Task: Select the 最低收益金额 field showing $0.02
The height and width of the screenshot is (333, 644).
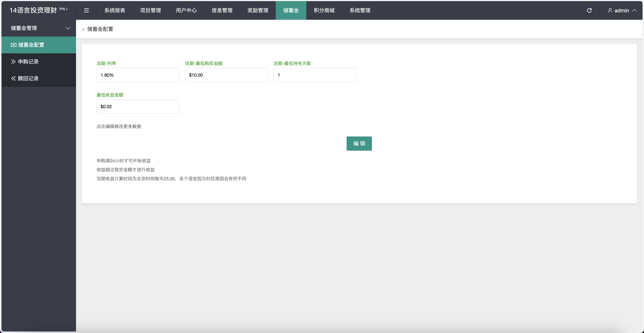Action: [138, 106]
